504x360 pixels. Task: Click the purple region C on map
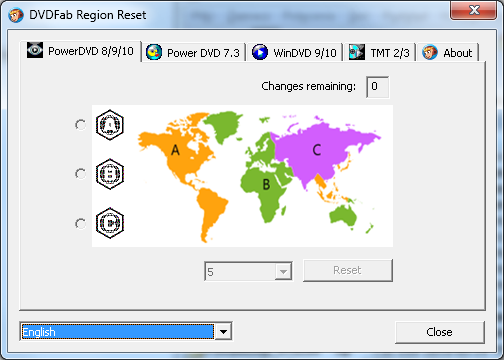coord(317,150)
